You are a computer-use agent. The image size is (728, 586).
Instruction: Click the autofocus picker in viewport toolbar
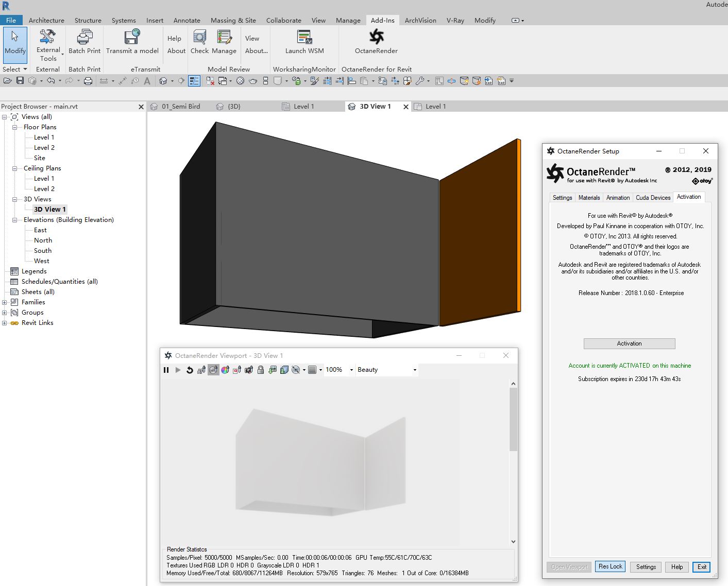tap(201, 370)
